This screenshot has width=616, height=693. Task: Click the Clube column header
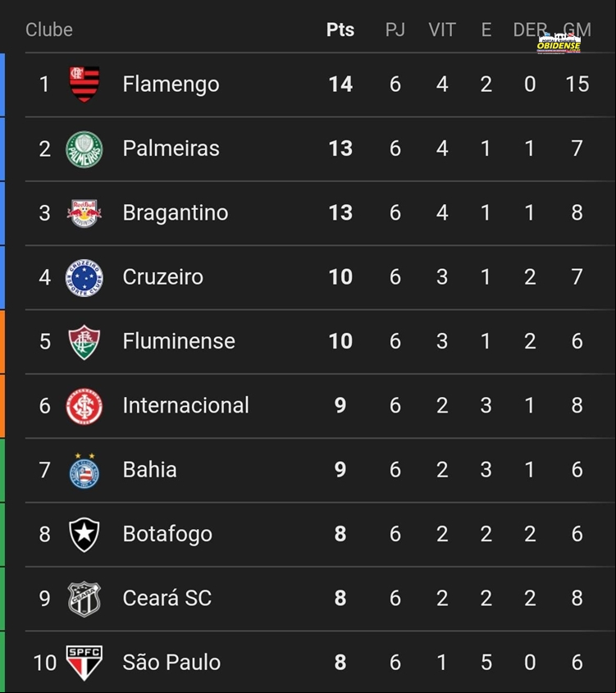(x=49, y=30)
